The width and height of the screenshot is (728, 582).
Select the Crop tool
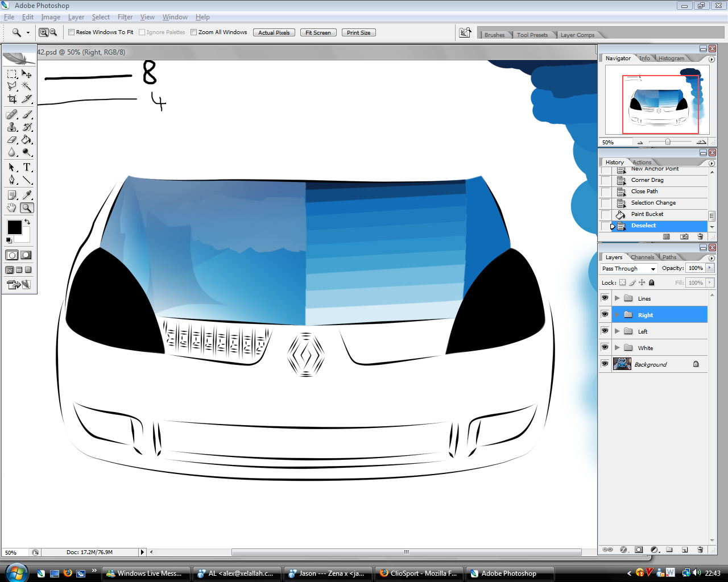point(12,99)
